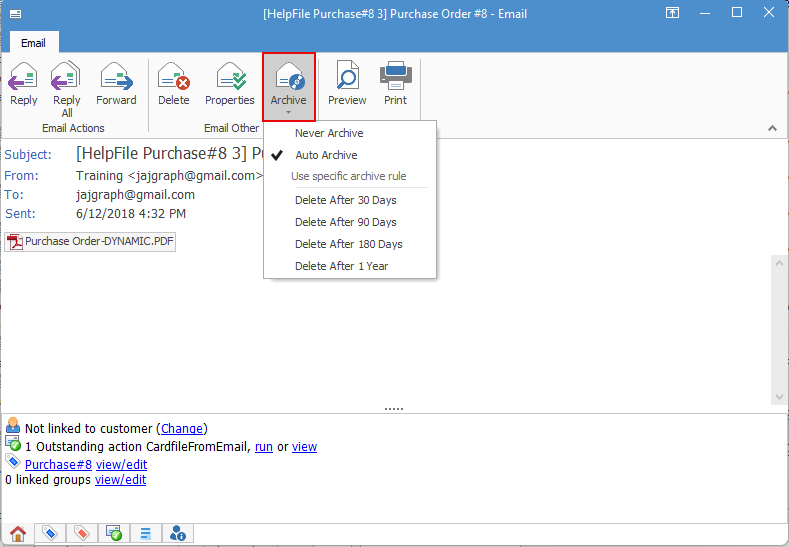This screenshot has height=547, width=789.
Task: Print the email
Action: click(396, 84)
